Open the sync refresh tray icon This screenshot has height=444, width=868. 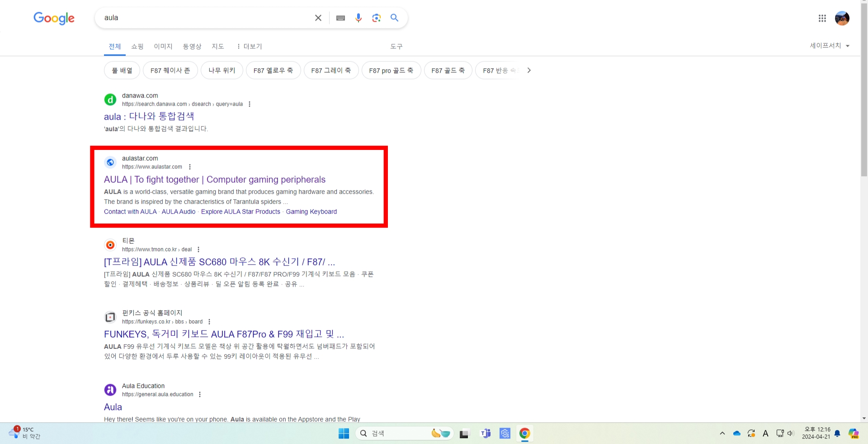click(751, 434)
